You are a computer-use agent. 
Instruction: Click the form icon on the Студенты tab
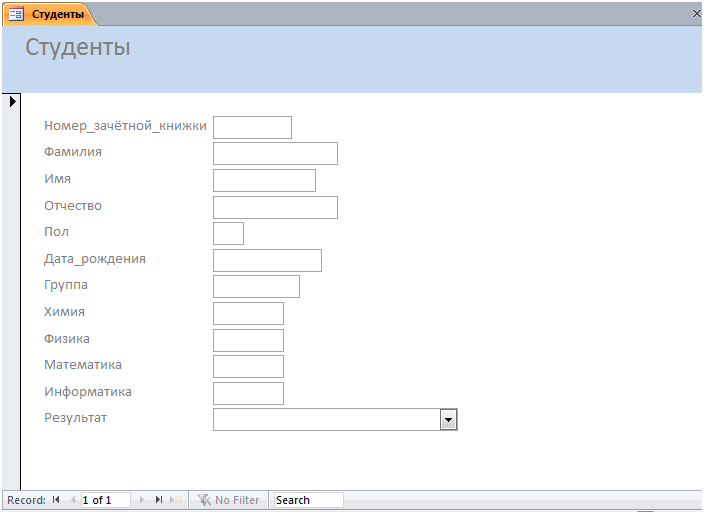pos(17,14)
